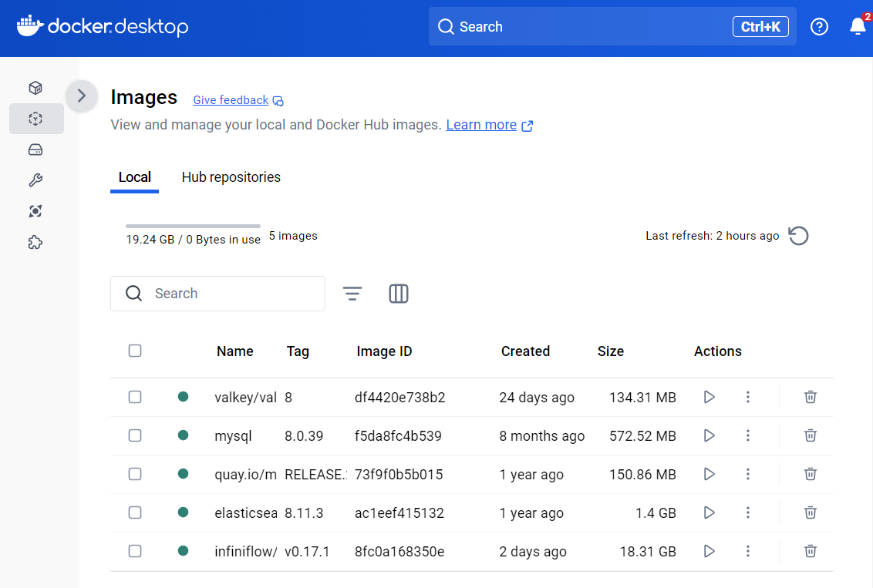Image resolution: width=873 pixels, height=588 pixels.
Task: Click the tag v0.17.1
Action: coord(307,552)
